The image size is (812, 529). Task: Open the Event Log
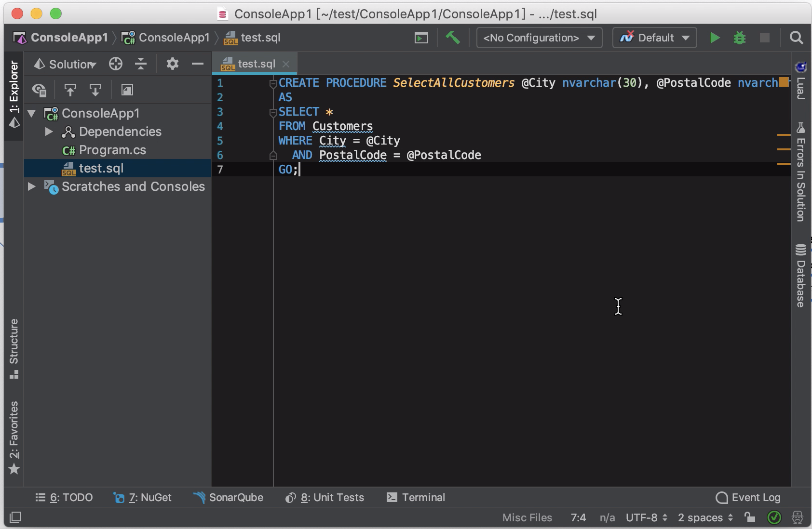(x=748, y=498)
